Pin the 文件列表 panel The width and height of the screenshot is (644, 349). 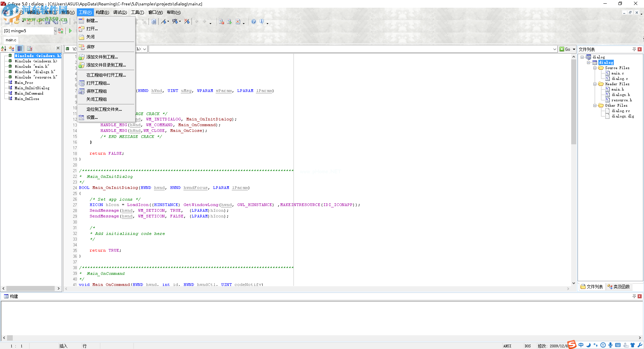click(634, 49)
